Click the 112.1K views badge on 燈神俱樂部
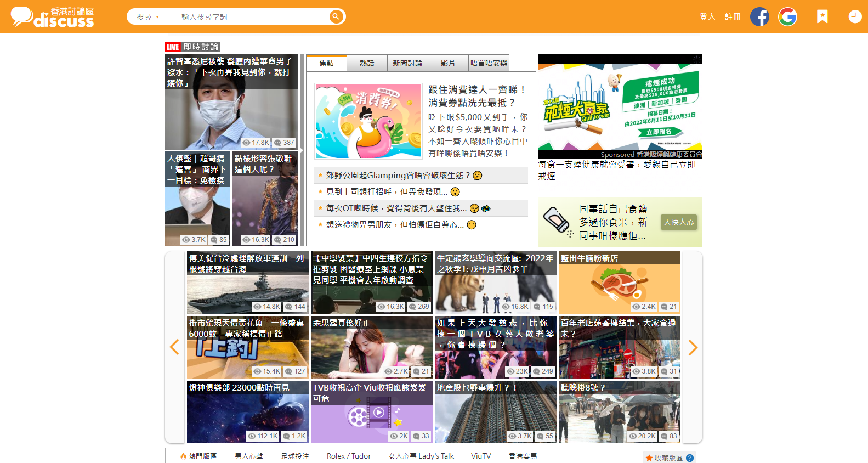 point(263,436)
